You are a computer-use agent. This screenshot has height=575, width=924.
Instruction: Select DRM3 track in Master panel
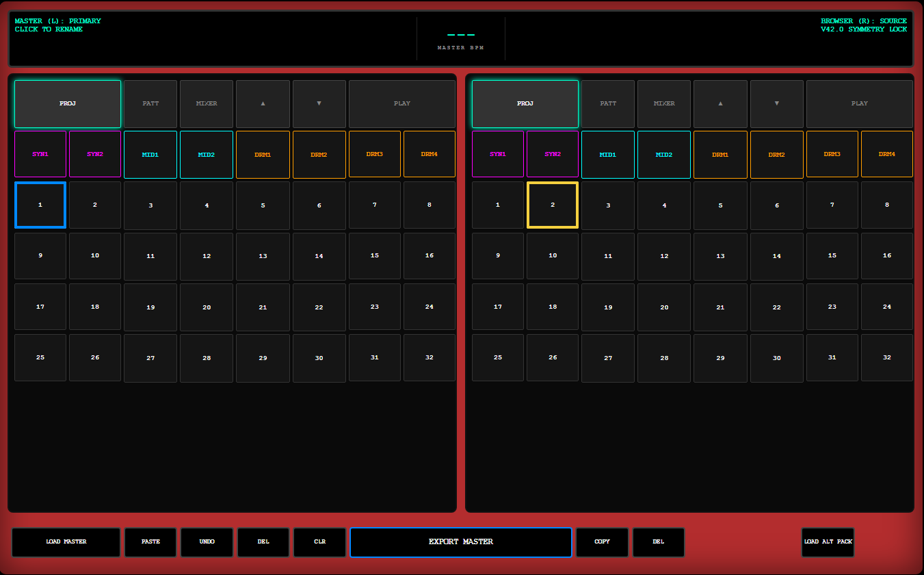(x=375, y=154)
